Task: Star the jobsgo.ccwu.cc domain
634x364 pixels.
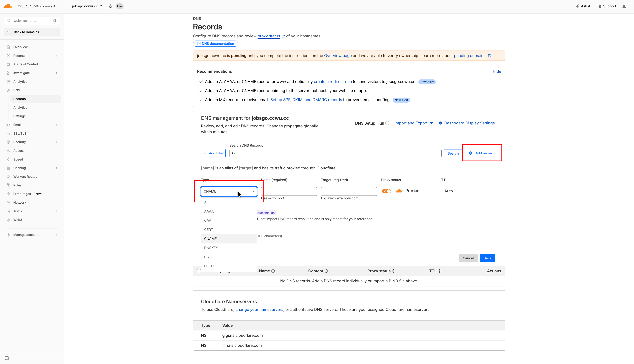Action: pos(111,6)
